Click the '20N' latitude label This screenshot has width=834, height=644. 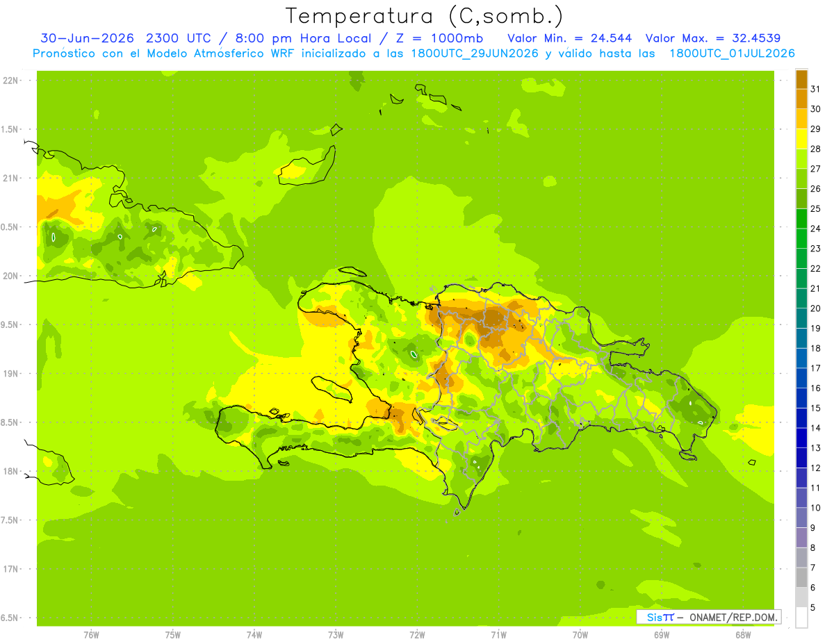pos(11,276)
